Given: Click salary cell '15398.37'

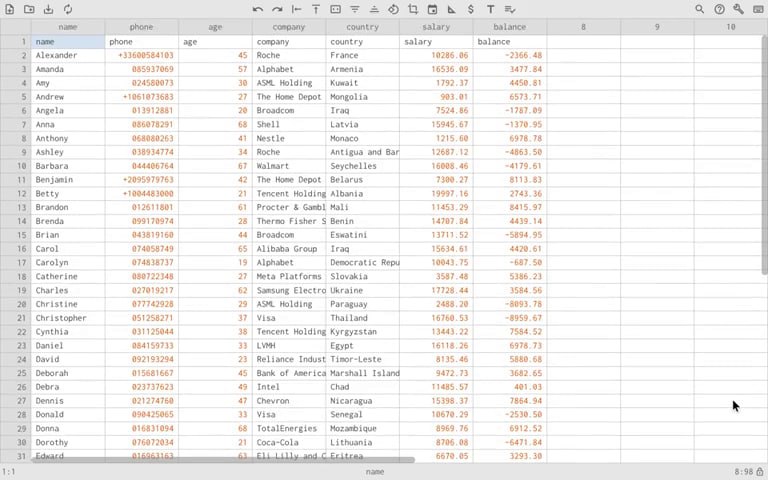Looking at the screenshot, I should point(436,401).
